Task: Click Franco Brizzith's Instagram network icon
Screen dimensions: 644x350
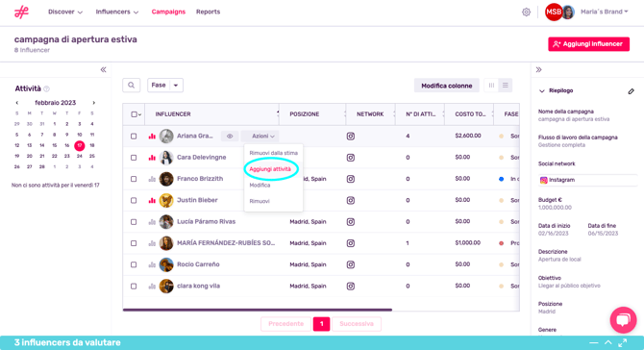Action: pos(350,179)
